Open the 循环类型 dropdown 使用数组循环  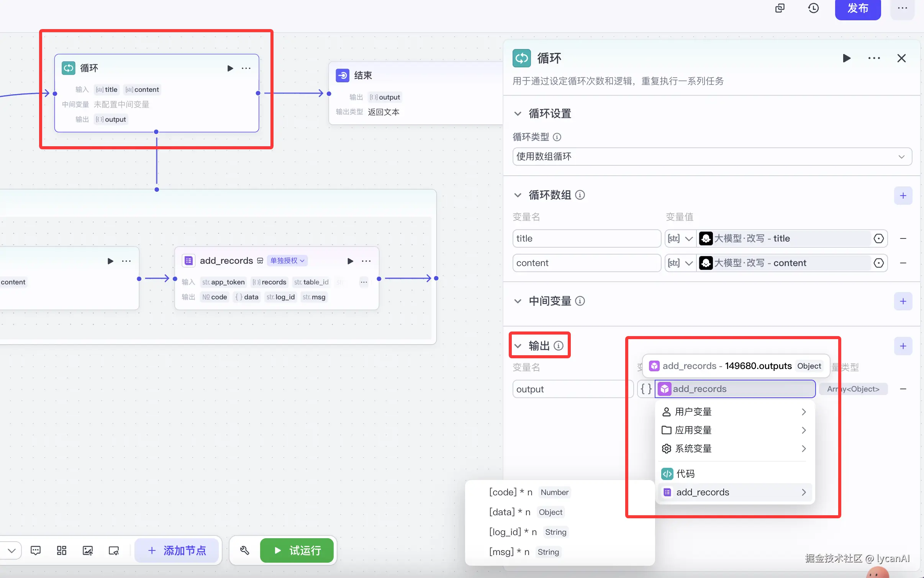[x=712, y=157]
